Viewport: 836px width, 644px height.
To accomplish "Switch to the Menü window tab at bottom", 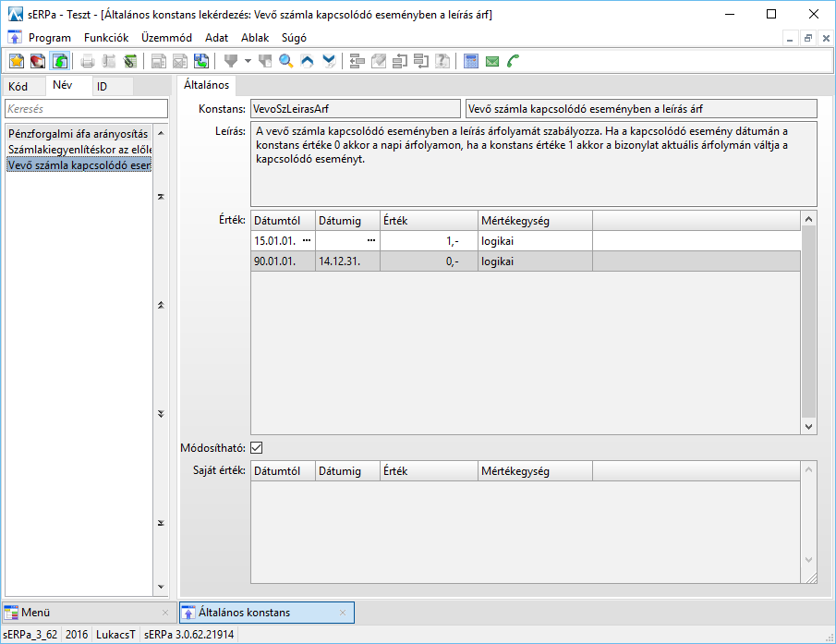I will click(x=37, y=613).
